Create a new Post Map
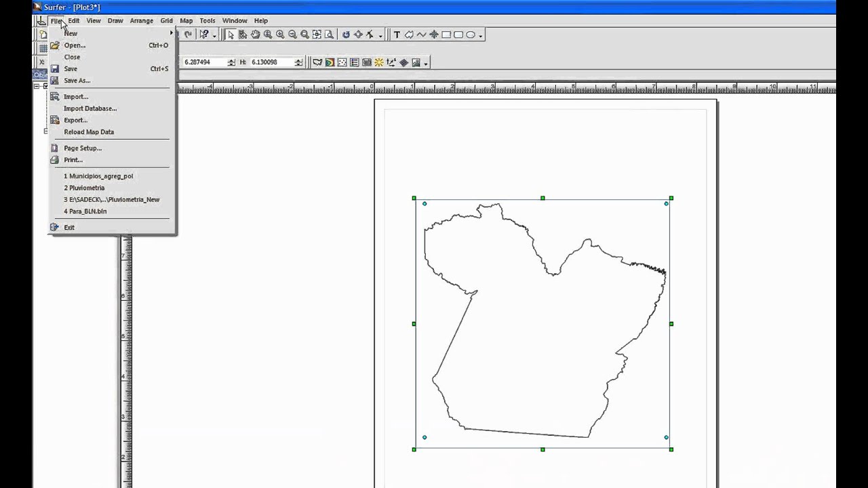This screenshot has width=868, height=488. [342, 62]
